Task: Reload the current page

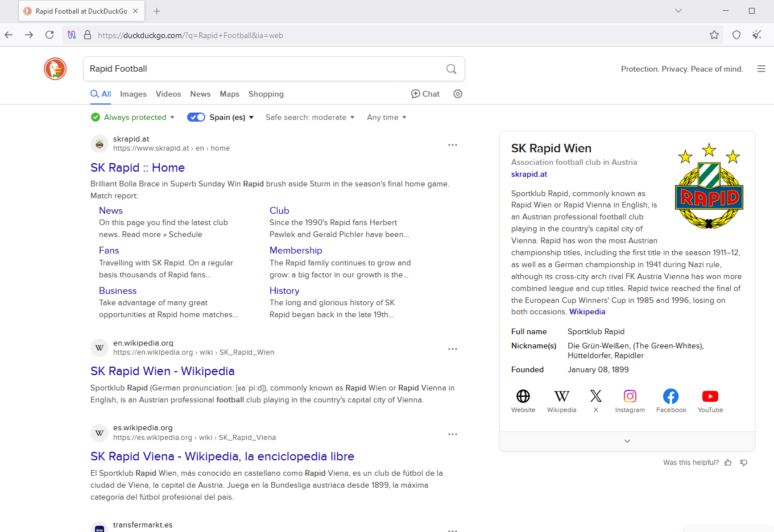Action: [x=49, y=35]
